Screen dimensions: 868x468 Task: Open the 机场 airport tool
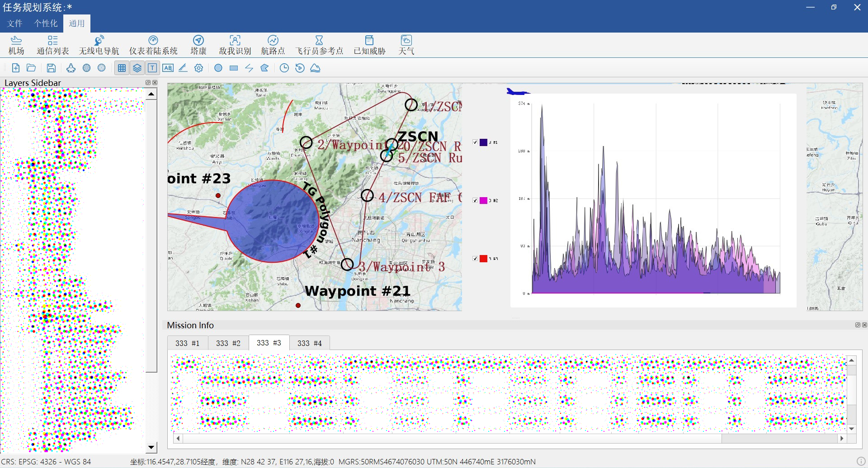(16, 45)
